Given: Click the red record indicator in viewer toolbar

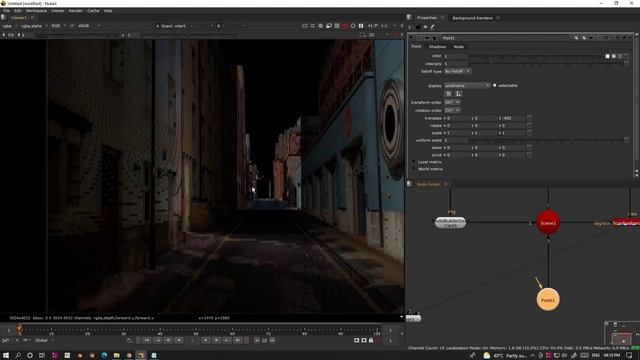Looking at the screenshot, I should click(x=345, y=26).
